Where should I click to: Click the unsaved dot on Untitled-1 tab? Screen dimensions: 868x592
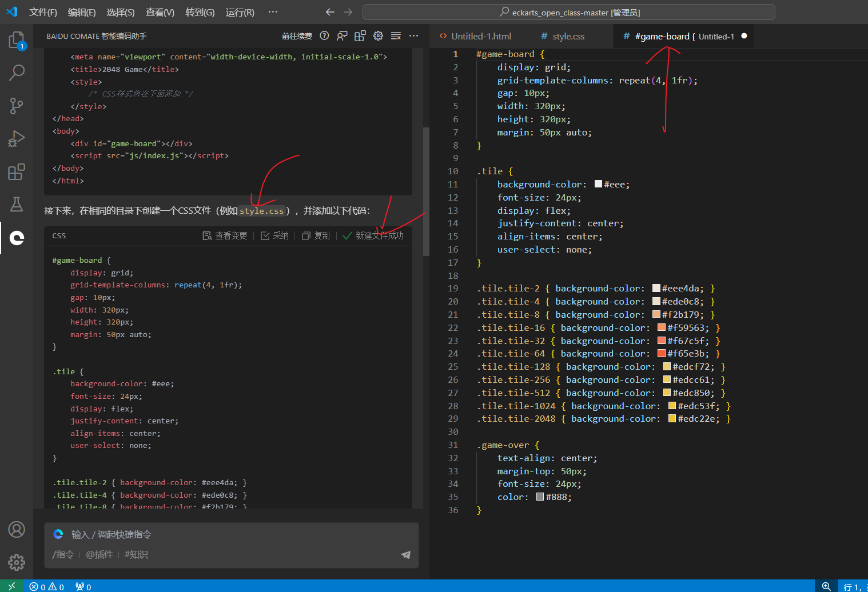pos(744,36)
